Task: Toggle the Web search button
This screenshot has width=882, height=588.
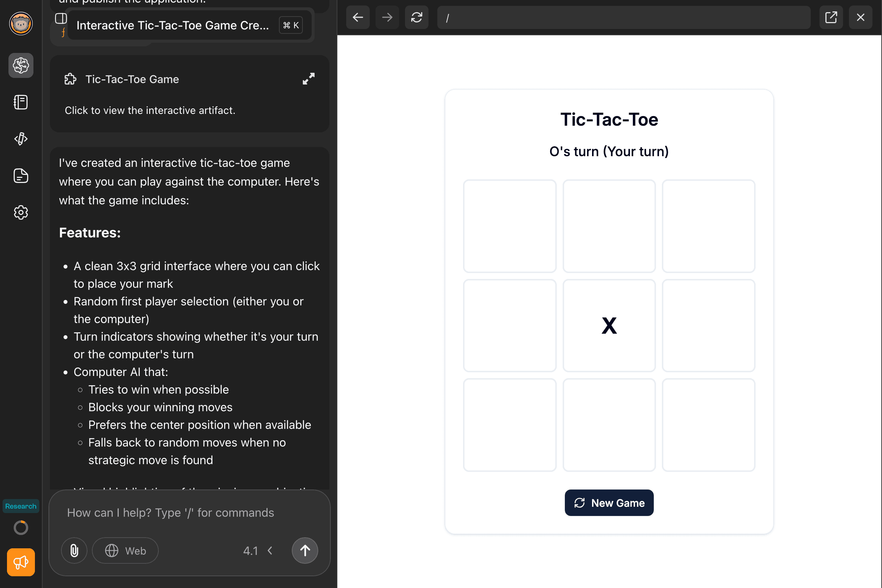Action: pos(125,551)
